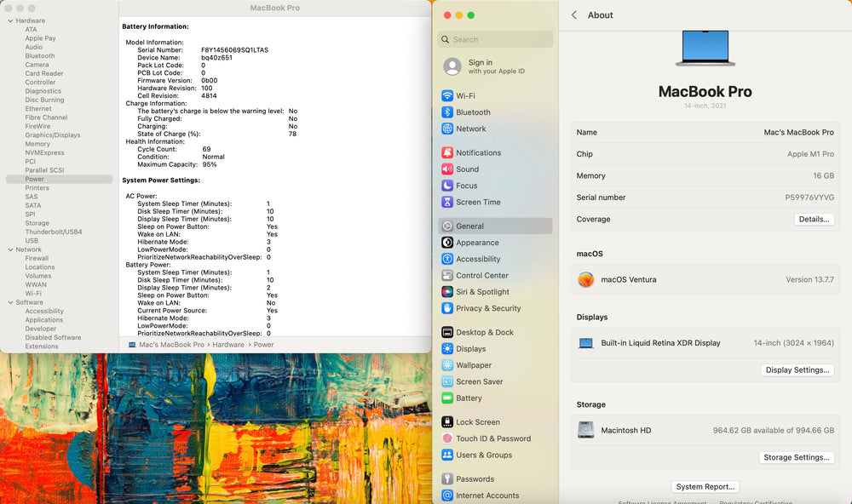Open Applications under Software in System Report

click(44, 320)
